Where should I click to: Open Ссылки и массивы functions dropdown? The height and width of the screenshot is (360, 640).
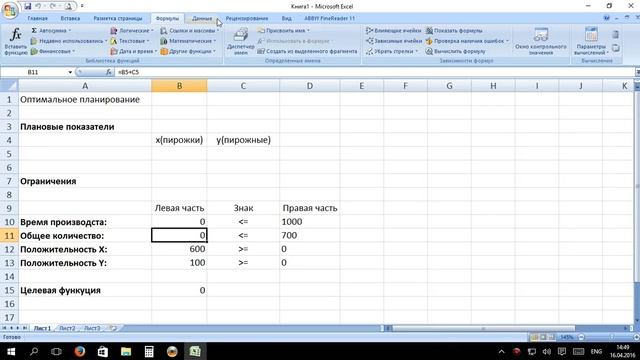(x=189, y=31)
